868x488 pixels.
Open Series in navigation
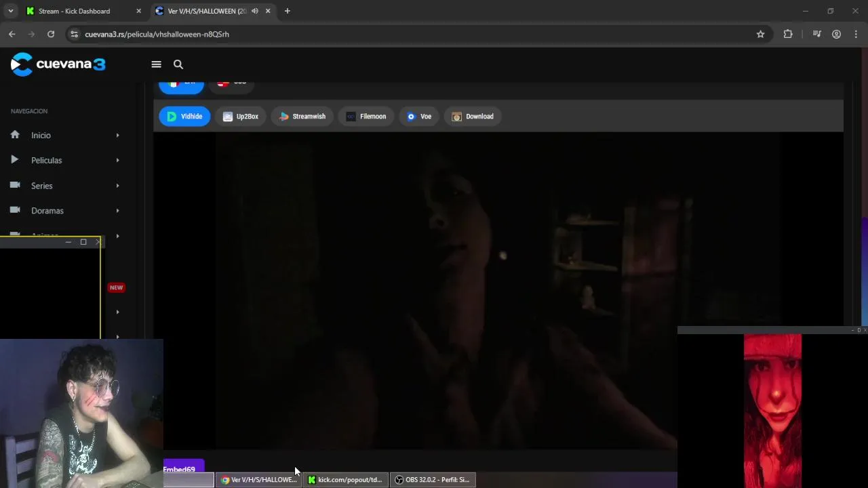tap(41, 186)
